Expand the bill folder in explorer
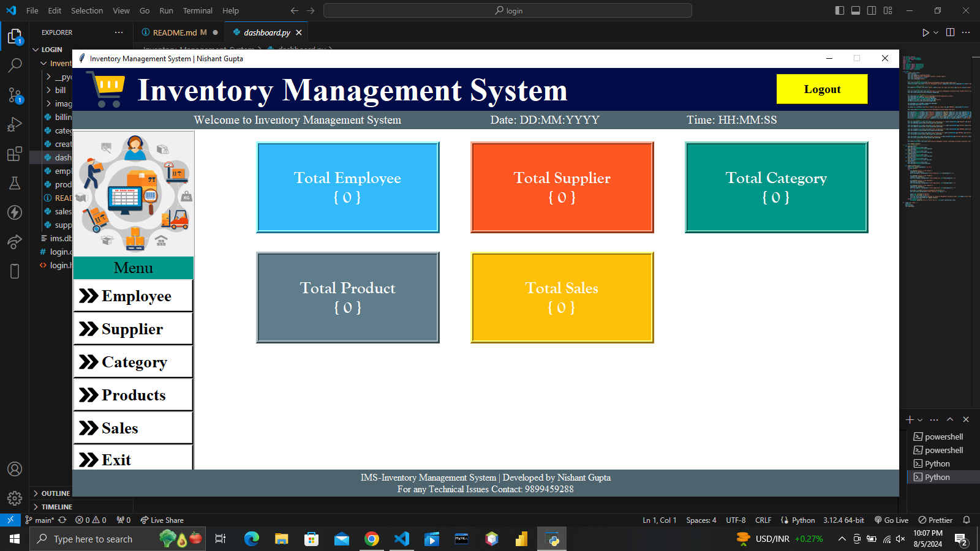 pyautogui.click(x=60, y=90)
